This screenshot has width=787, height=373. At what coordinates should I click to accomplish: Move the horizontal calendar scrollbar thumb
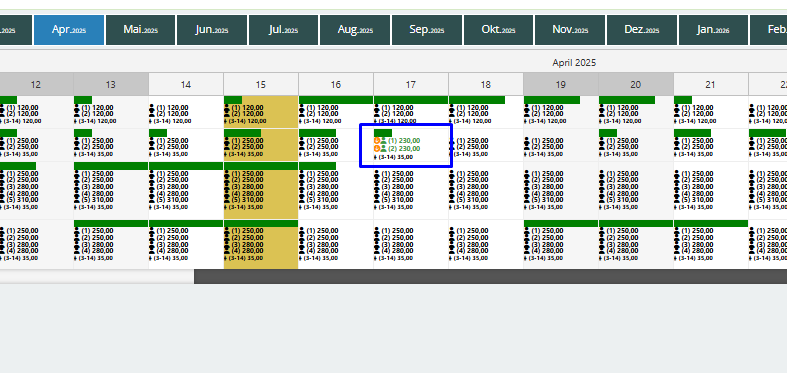coord(490,276)
